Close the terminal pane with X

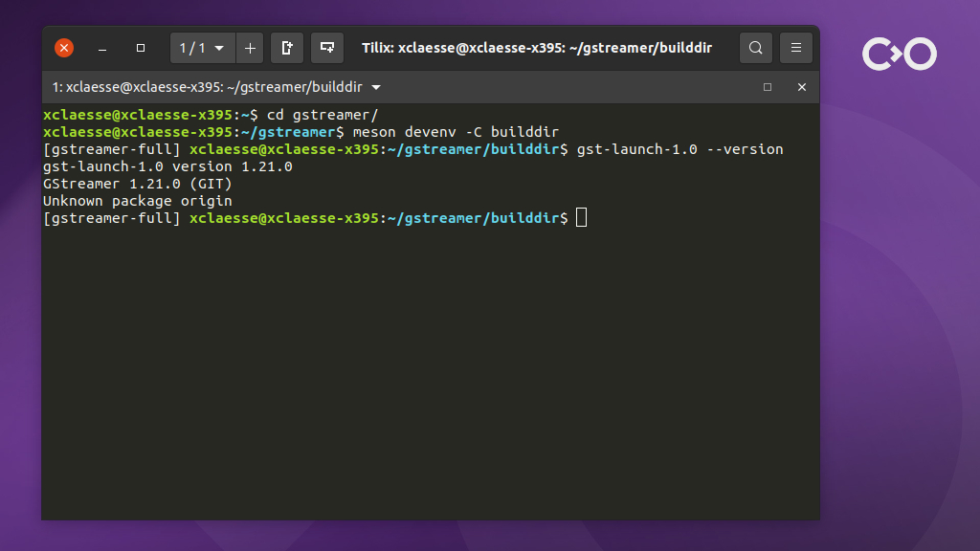(x=802, y=87)
